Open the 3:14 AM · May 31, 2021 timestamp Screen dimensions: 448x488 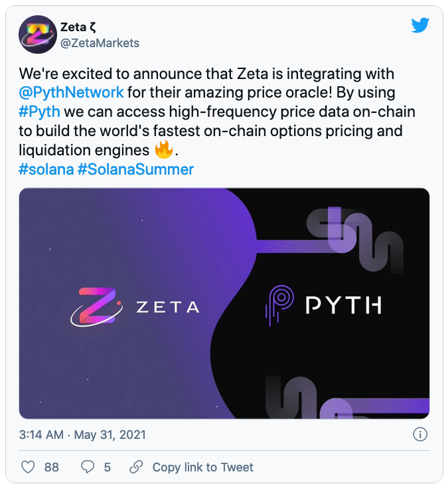click(x=82, y=434)
